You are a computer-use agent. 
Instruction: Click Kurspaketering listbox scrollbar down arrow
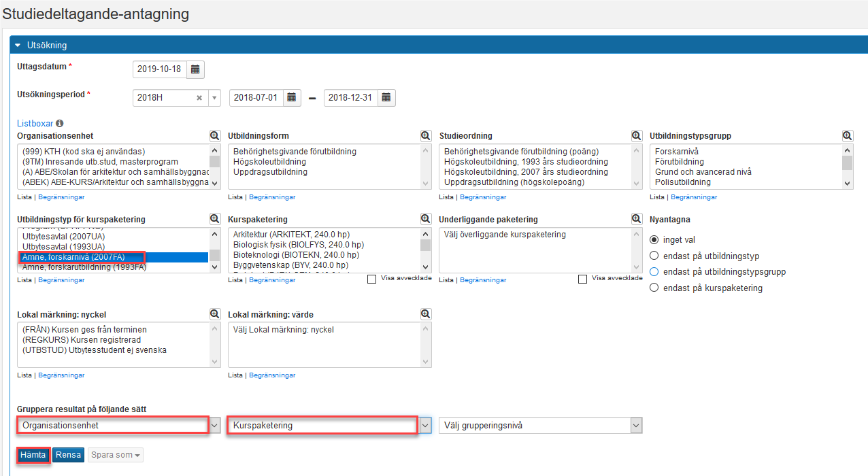point(426,267)
